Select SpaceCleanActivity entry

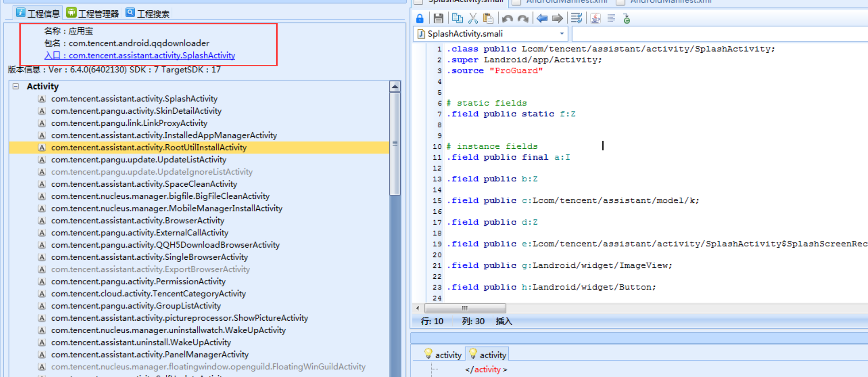click(144, 184)
